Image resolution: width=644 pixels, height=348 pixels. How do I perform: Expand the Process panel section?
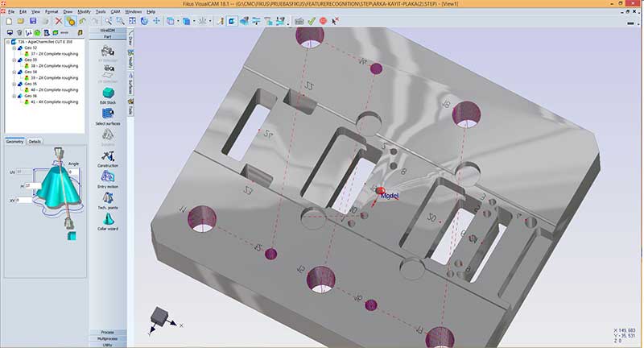107,332
